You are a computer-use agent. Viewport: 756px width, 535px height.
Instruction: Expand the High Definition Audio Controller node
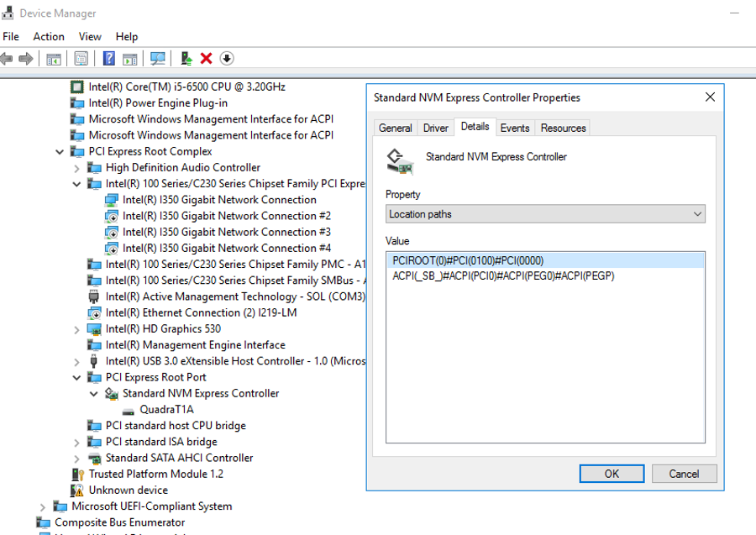76,168
